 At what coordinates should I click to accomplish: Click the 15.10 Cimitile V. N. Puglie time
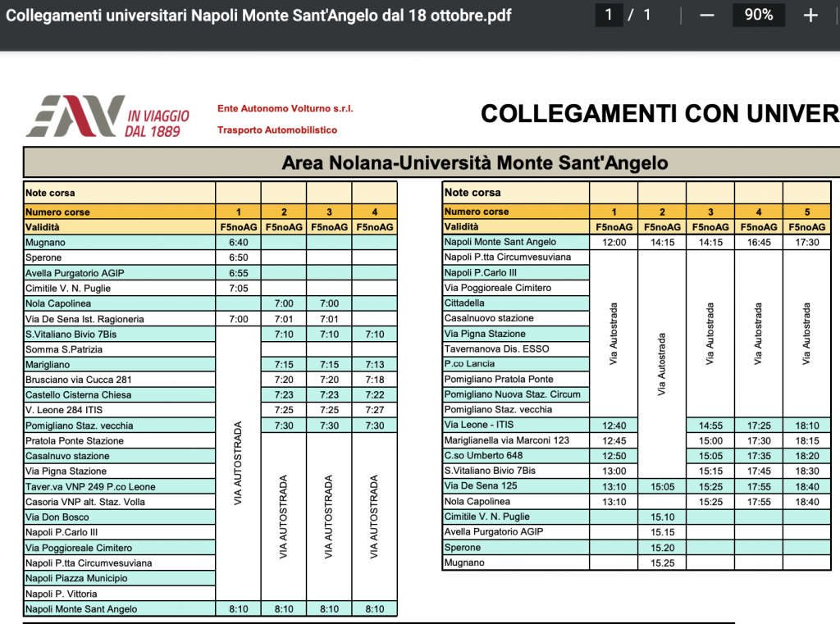point(662,517)
